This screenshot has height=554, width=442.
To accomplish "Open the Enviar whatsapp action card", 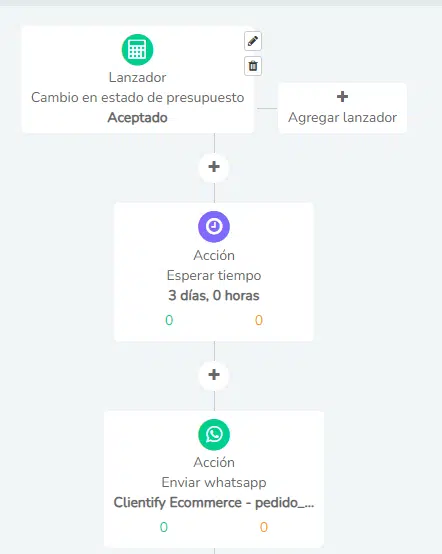I will pos(214,479).
